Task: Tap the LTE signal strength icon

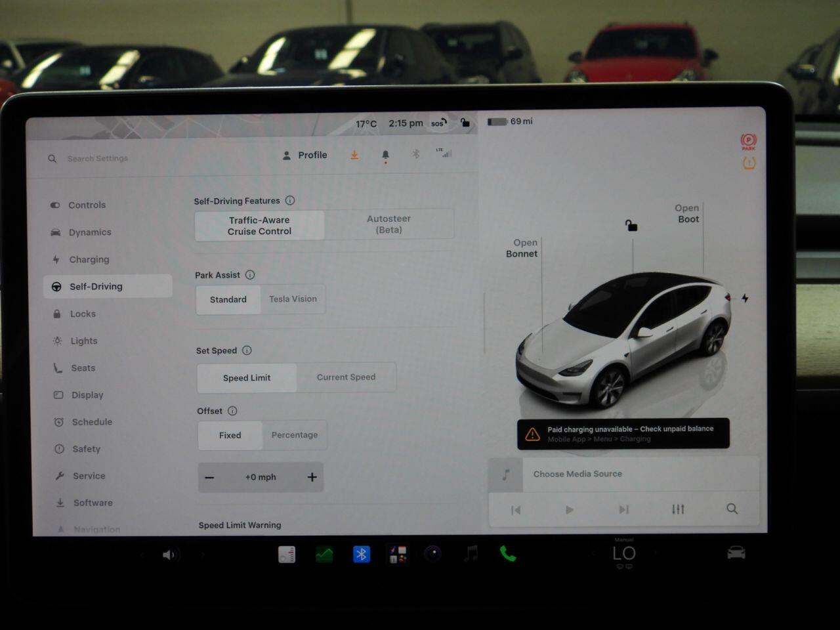Action: [x=444, y=152]
